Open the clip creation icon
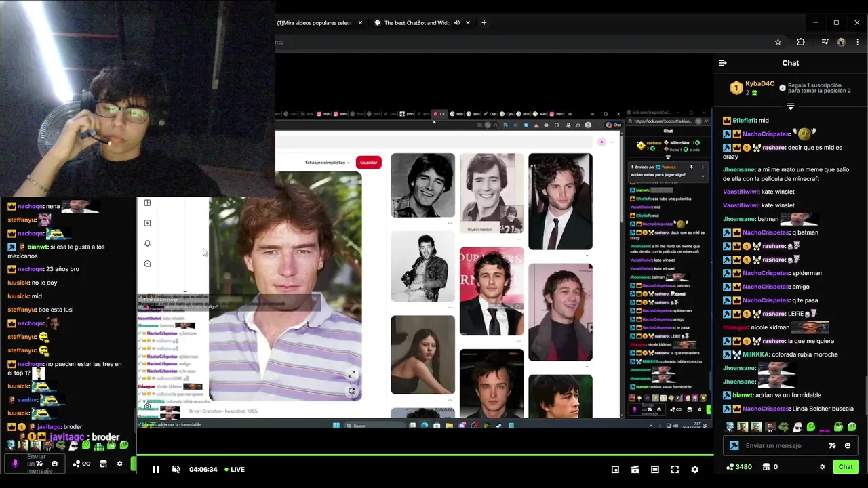This screenshot has height=488, width=868. (635, 469)
